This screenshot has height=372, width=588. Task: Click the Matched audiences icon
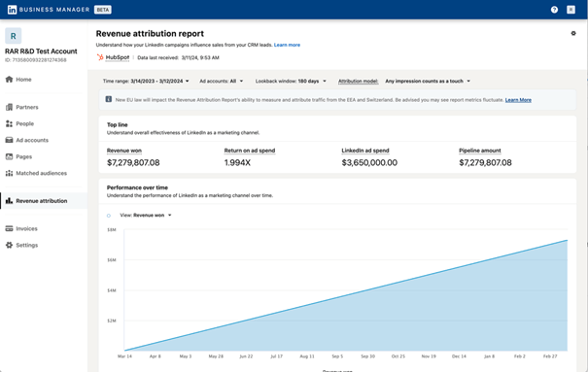tap(9, 173)
